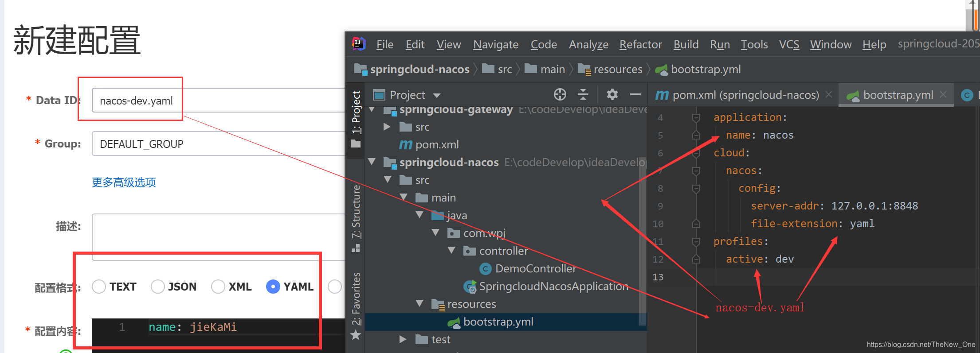This screenshot has height=353, width=980.
Task: Select the TEXT format radio button
Action: (99, 287)
